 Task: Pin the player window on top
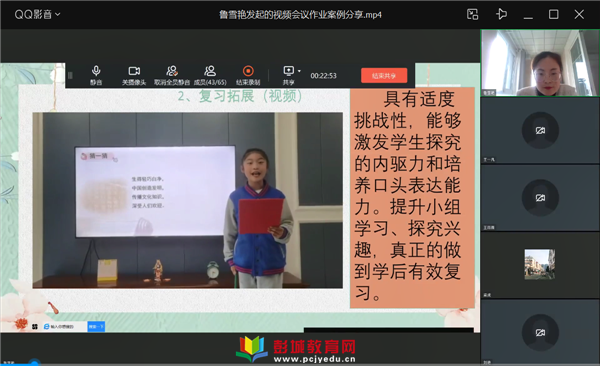(501, 15)
